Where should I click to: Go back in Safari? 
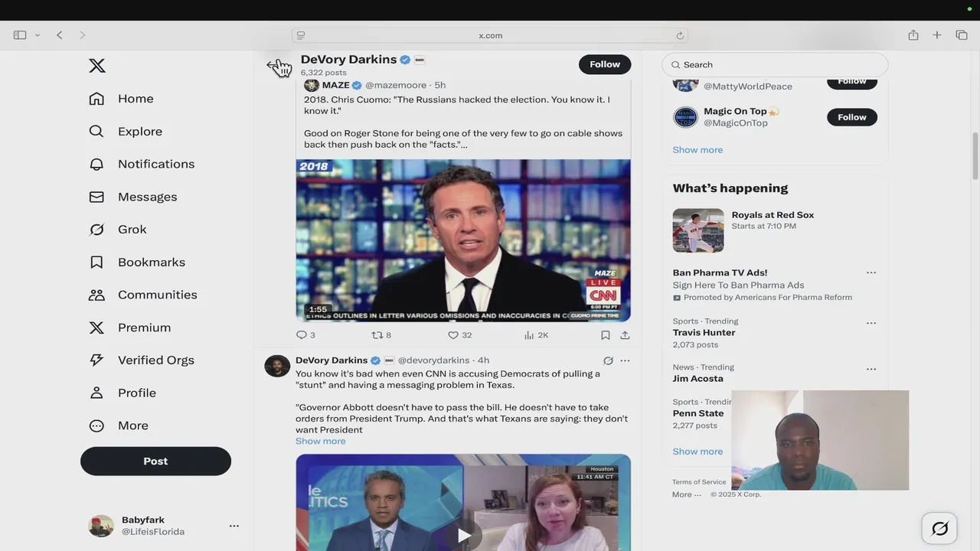60,35
